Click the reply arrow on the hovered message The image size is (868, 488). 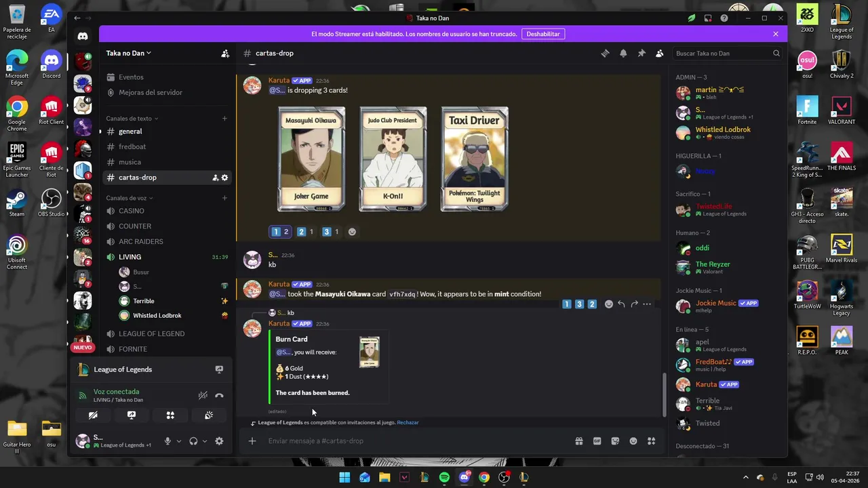tap(621, 304)
